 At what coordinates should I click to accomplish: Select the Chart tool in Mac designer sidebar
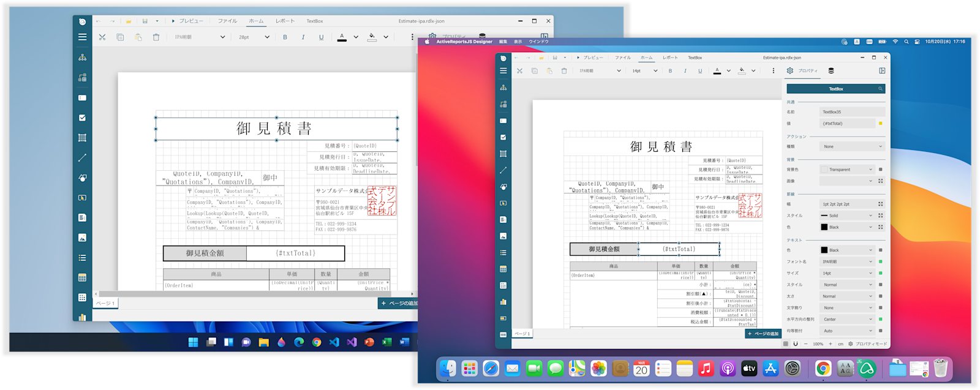(x=503, y=302)
